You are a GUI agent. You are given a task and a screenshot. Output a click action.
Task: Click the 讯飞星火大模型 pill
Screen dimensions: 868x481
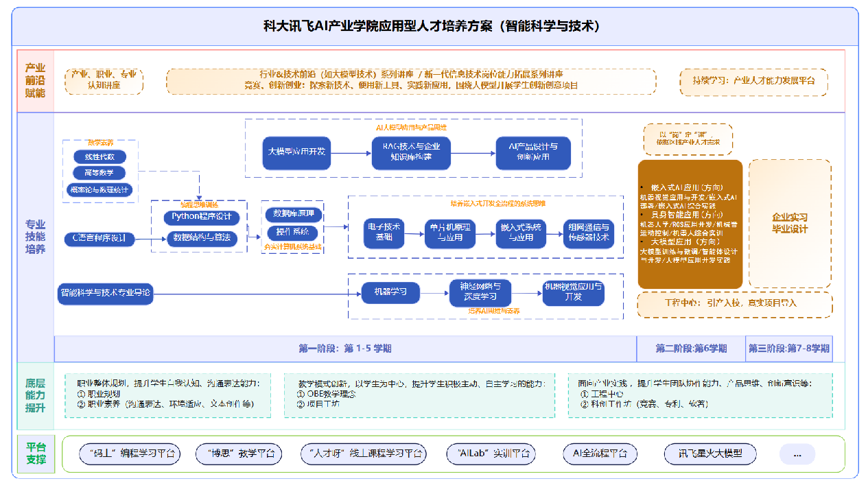pyautogui.click(x=710, y=454)
